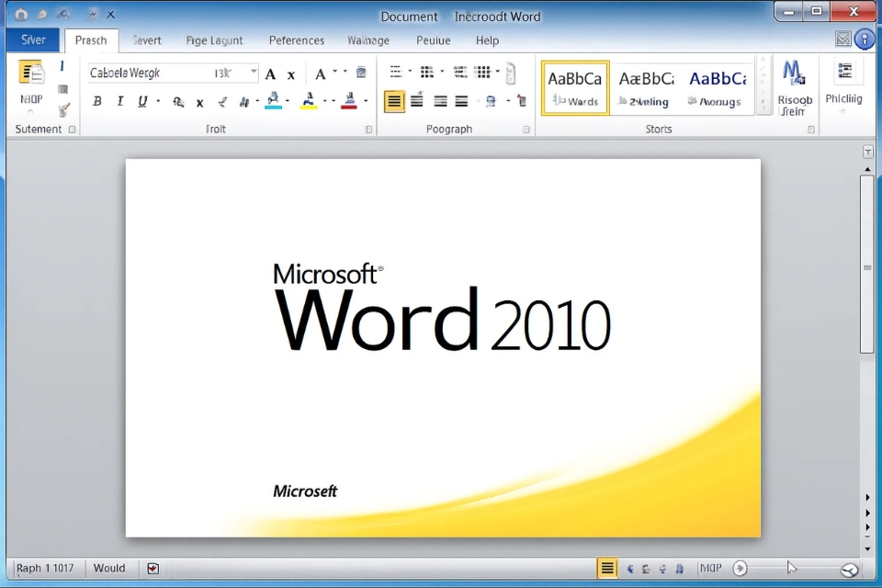Click the blue help info icon
This screenshot has width=882, height=588.
click(865, 40)
